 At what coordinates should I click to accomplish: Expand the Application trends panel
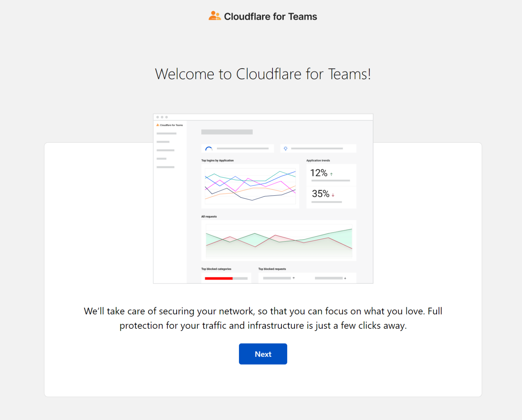(318, 160)
